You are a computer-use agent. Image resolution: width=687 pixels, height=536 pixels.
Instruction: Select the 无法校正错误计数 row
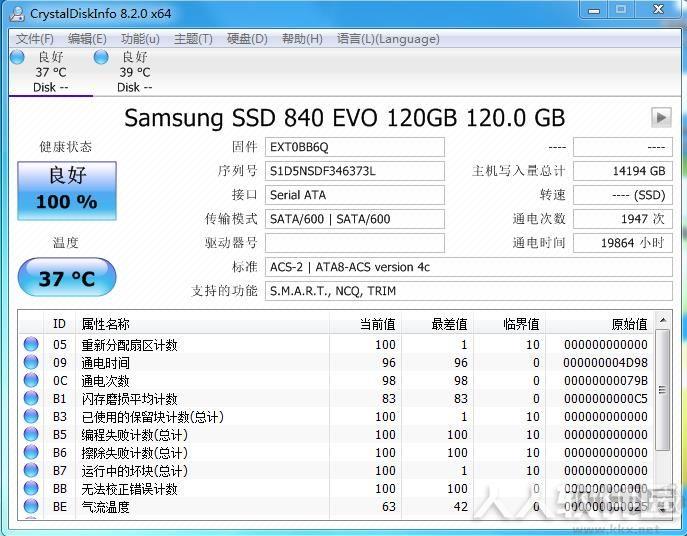336,488
